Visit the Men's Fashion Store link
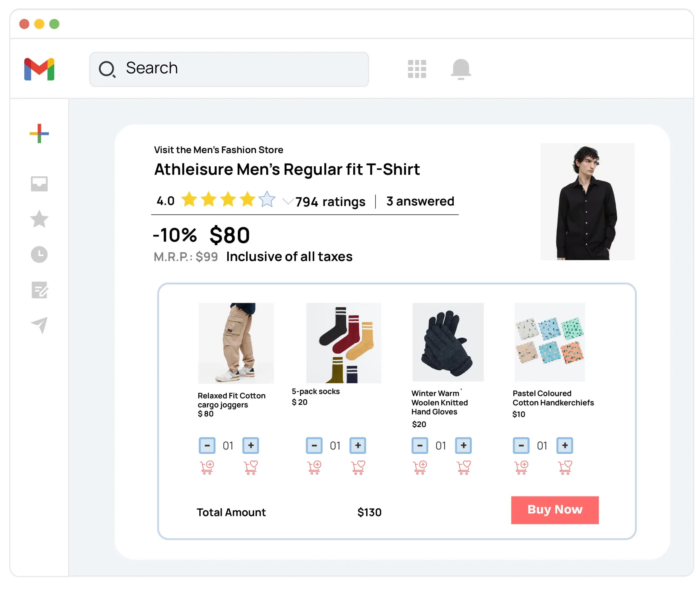The image size is (700, 592). (x=218, y=150)
